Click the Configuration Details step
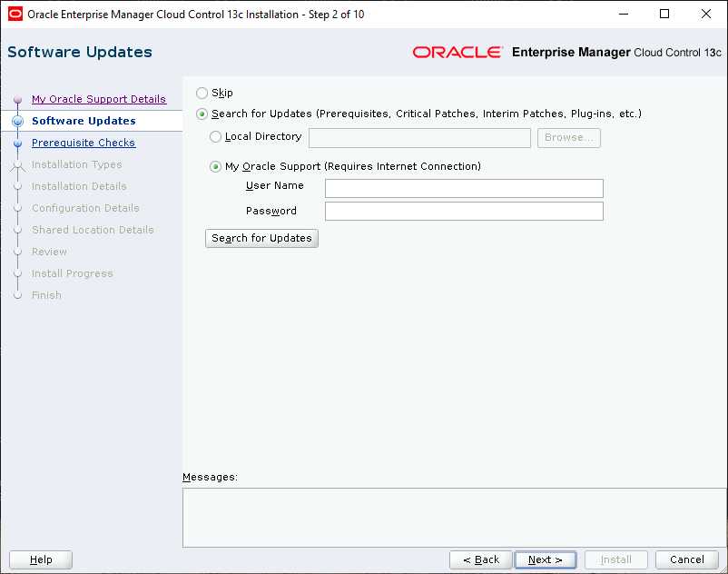The height and width of the screenshot is (574, 728). click(x=85, y=208)
